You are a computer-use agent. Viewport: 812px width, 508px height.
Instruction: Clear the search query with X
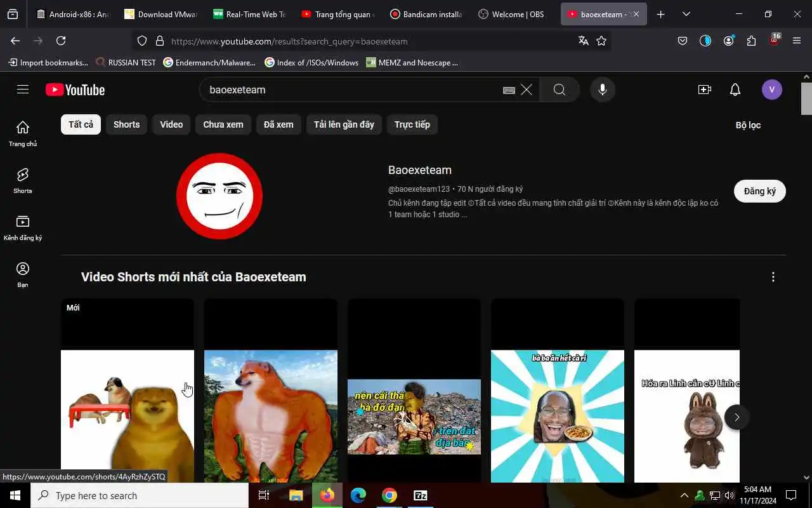[527, 90]
